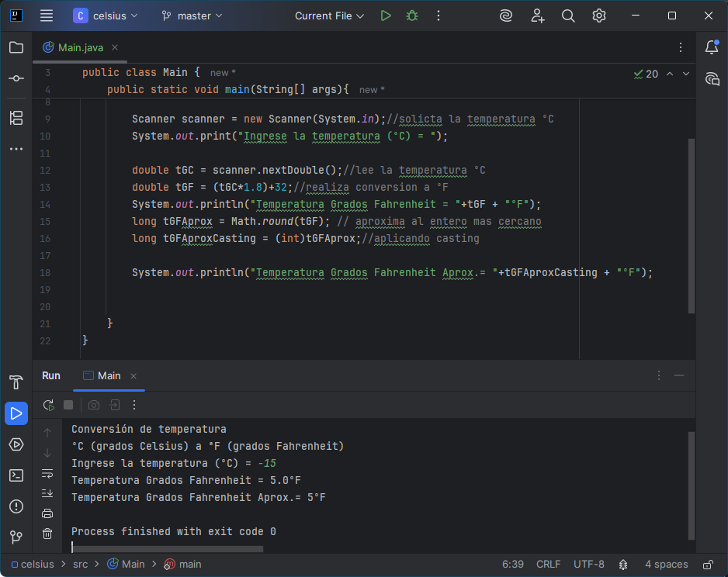This screenshot has width=728, height=577.
Task: Print the console output
Action: point(47,513)
